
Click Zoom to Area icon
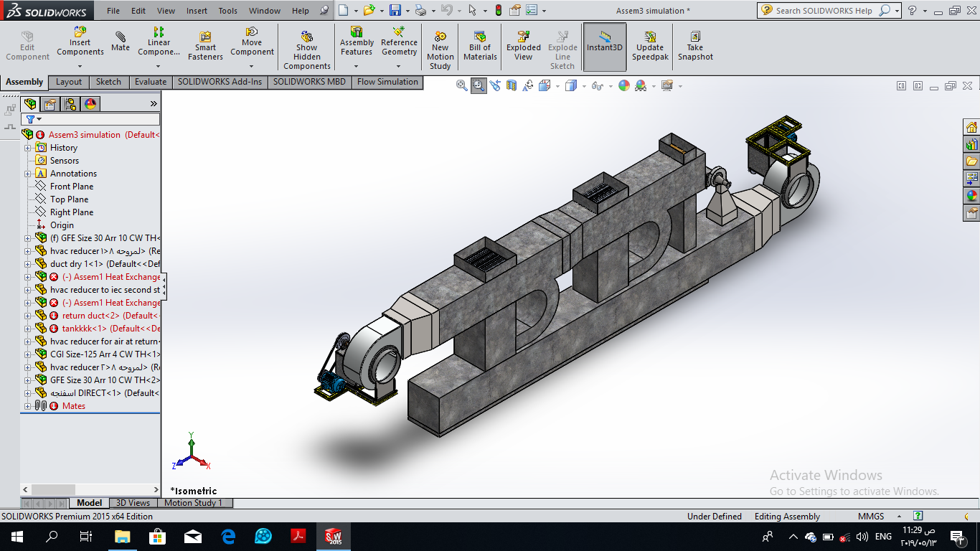(479, 85)
